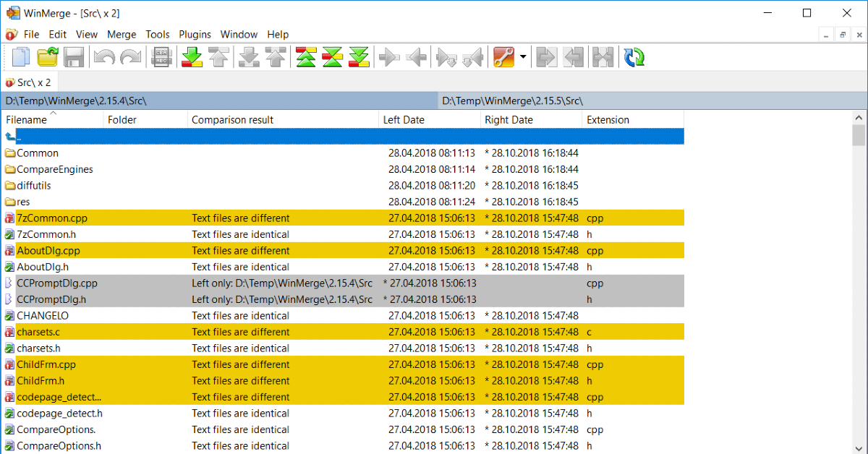Sort by Comparison result column header
The width and height of the screenshot is (868, 454).
(x=232, y=120)
